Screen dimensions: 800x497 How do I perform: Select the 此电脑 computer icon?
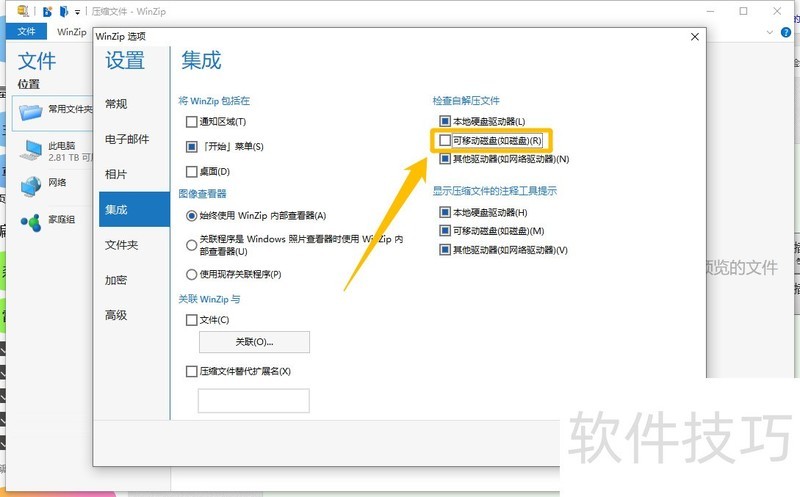pos(31,150)
